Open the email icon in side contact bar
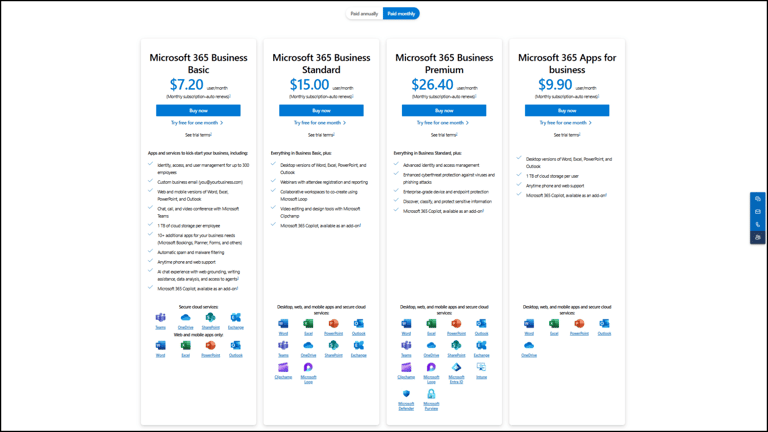The height and width of the screenshot is (432, 768). (x=758, y=212)
